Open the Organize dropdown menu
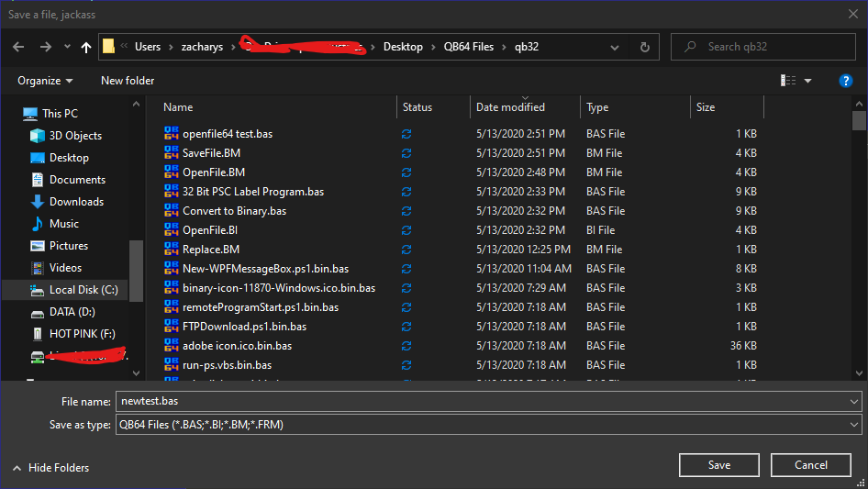 45,81
